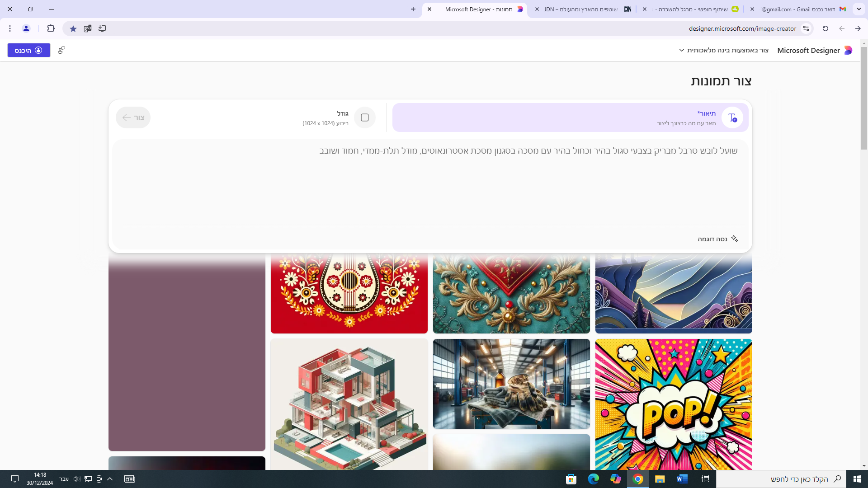The height and width of the screenshot is (488, 868).
Task: Reload the page with the refresh icon
Action: [x=826, y=28]
